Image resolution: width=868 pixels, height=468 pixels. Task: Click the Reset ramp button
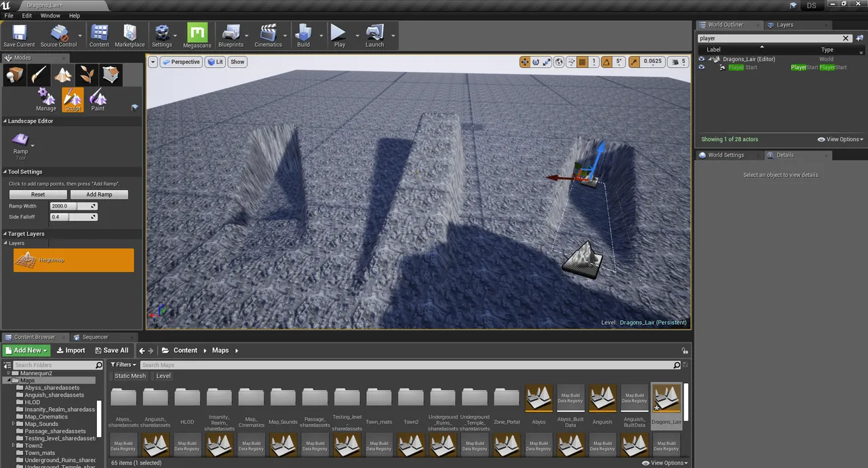(38, 194)
